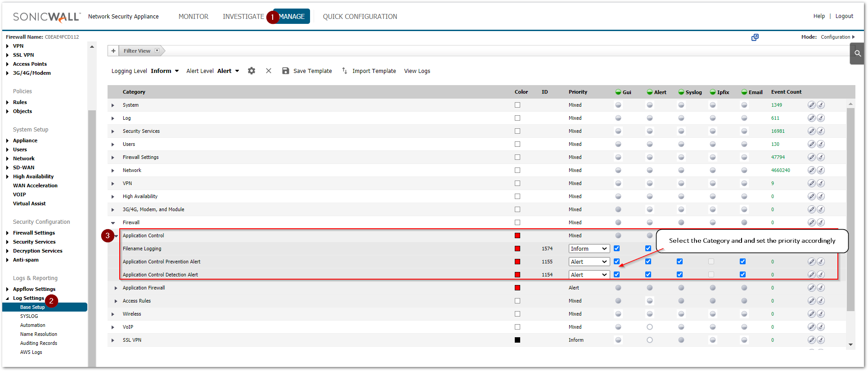Toggle Alert indicator for VoIP row
The width and height of the screenshot is (868, 371).
coord(650,327)
